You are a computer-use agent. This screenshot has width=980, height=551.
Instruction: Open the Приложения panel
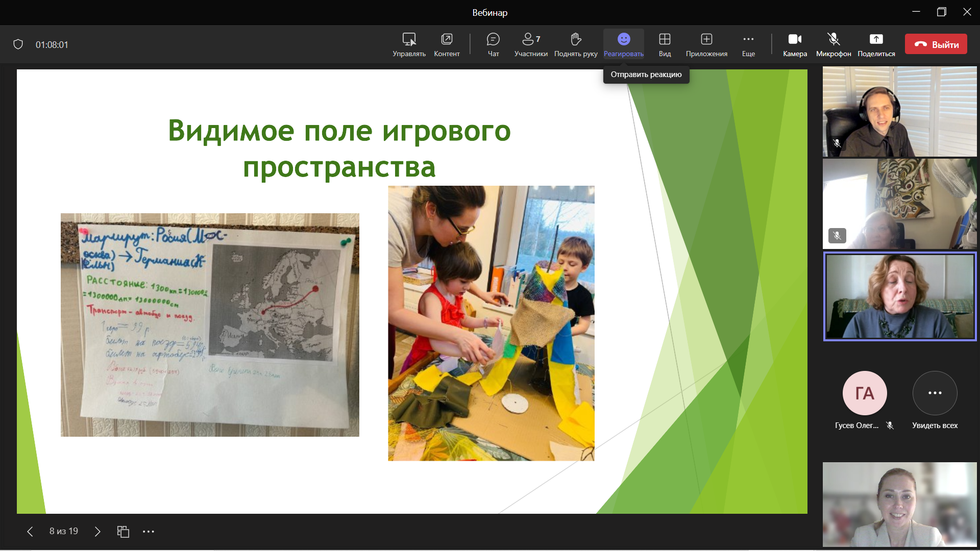click(706, 44)
